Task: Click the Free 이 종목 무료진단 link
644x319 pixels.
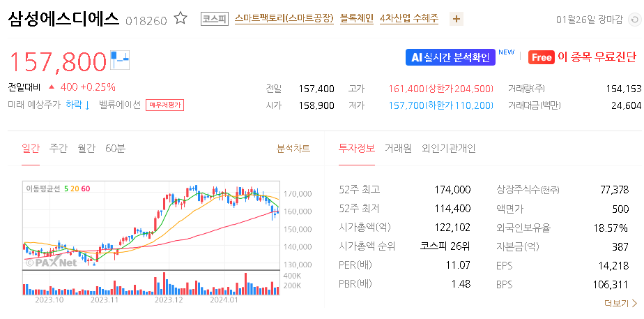Action: [582, 57]
